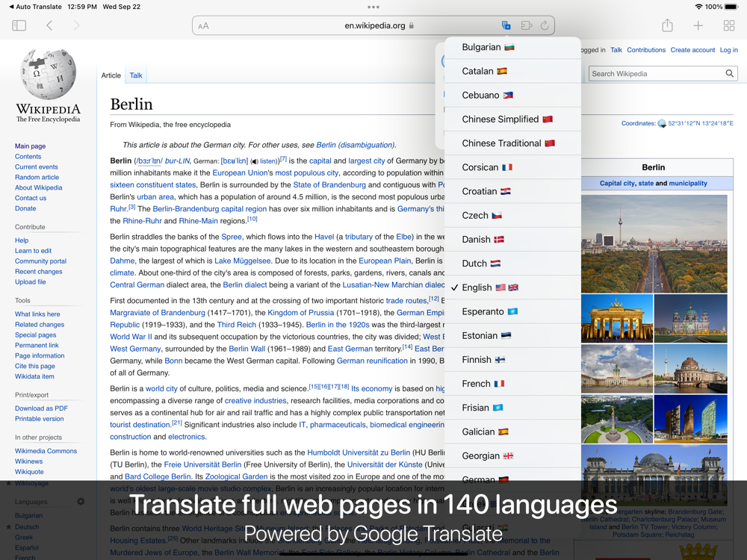Open the Safari extensions puzzle icon

tap(526, 25)
